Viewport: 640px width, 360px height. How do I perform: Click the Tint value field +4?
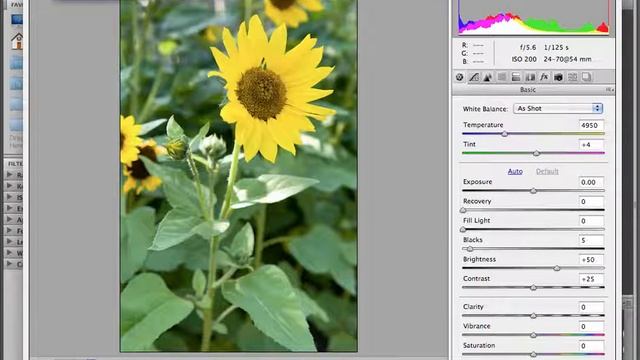(591, 144)
